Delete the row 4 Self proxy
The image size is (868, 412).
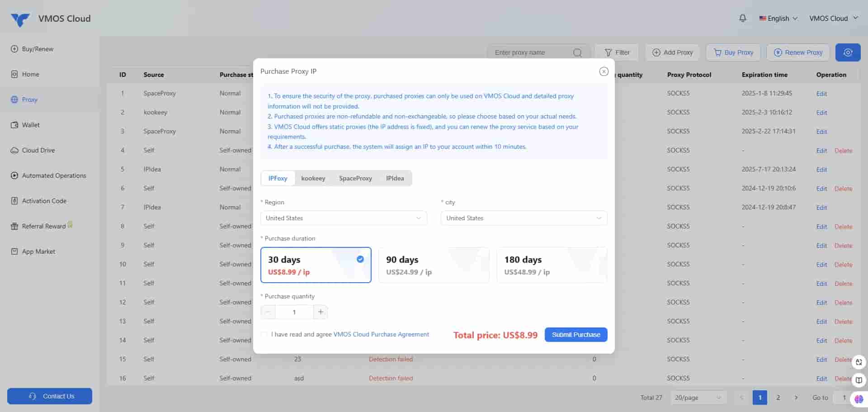843,151
